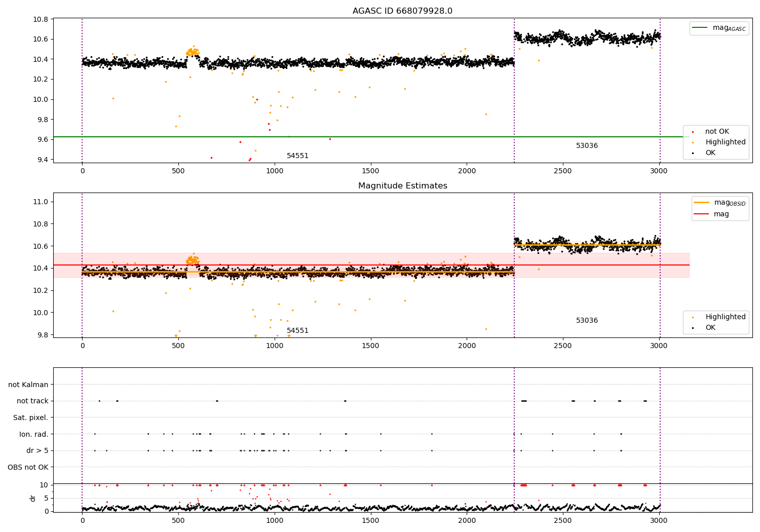Click the green mag AGASC legend line
This screenshot has width=760, height=532.
[701, 28]
